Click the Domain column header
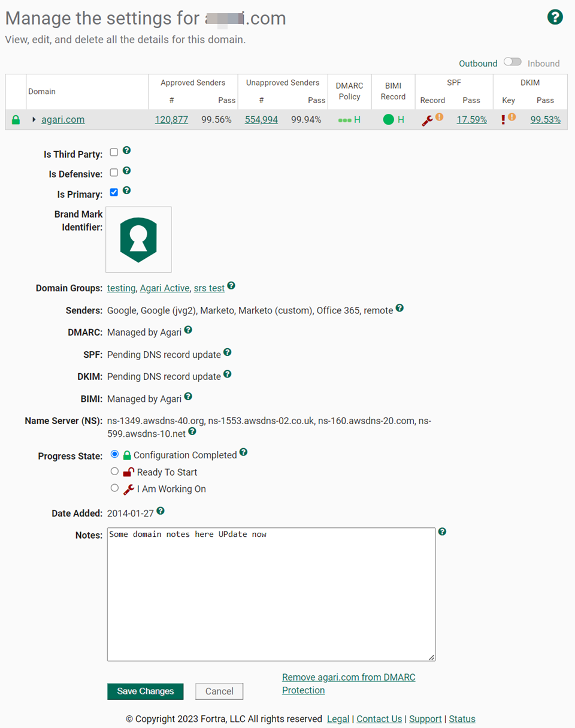The width and height of the screenshot is (575, 728). [42, 92]
